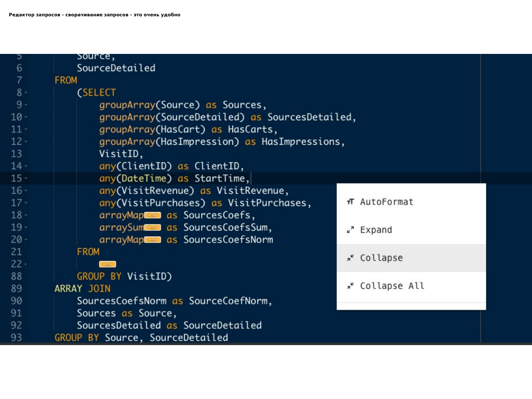The width and height of the screenshot is (532, 399).
Task: Choose Collapse from the context menu
Action: tap(381, 258)
